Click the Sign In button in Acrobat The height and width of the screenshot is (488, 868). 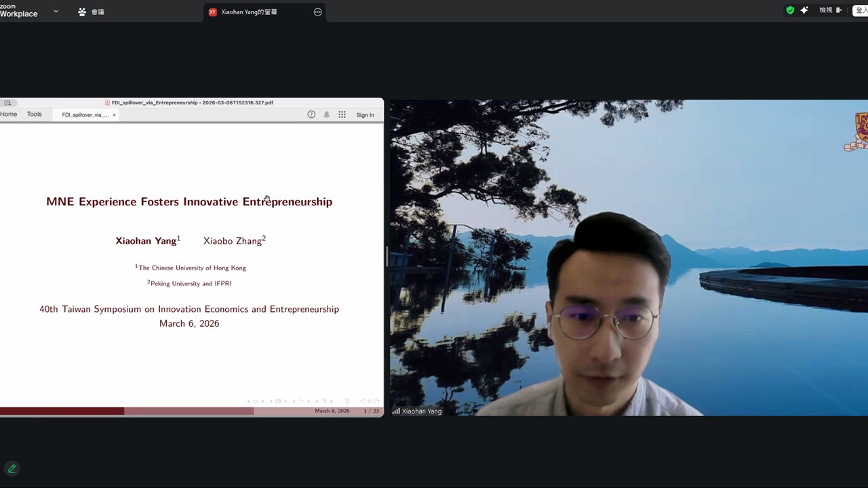point(365,115)
